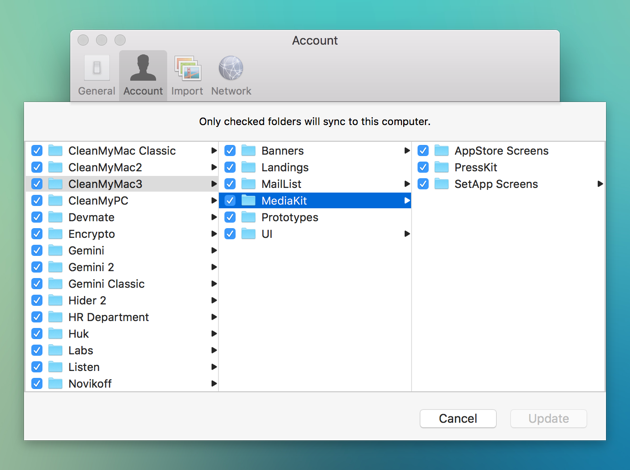Click the Novikoff folder icon
630x470 pixels.
click(x=55, y=384)
